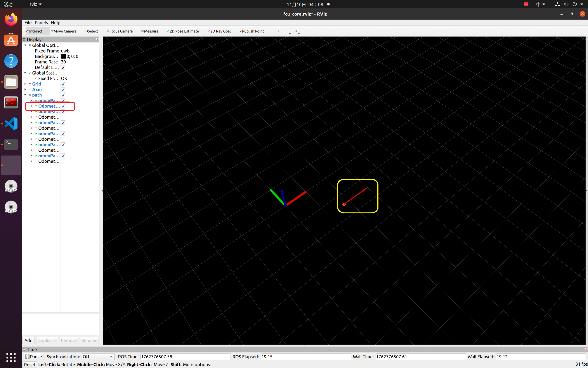Uncheck the Grid display checkbox
This screenshot has height=368, width=588.
(63, 84)
